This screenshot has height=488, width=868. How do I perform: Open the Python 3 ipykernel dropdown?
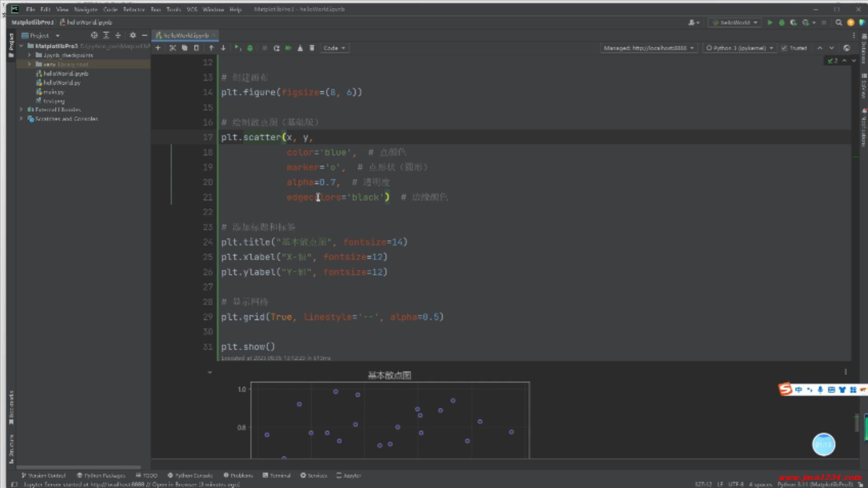[739, 48]
